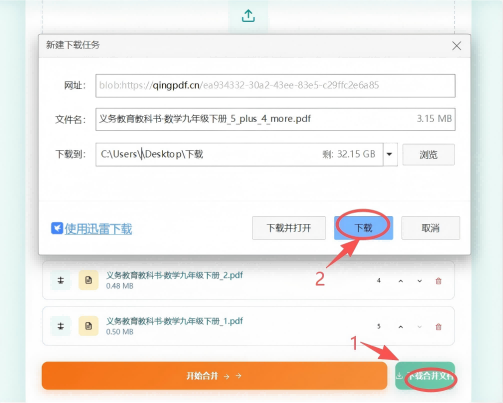This screenshot has width=503, height=403.
Task: Delete 下册_2.pdf with trash icon
Action: click(x=438, y=281)
